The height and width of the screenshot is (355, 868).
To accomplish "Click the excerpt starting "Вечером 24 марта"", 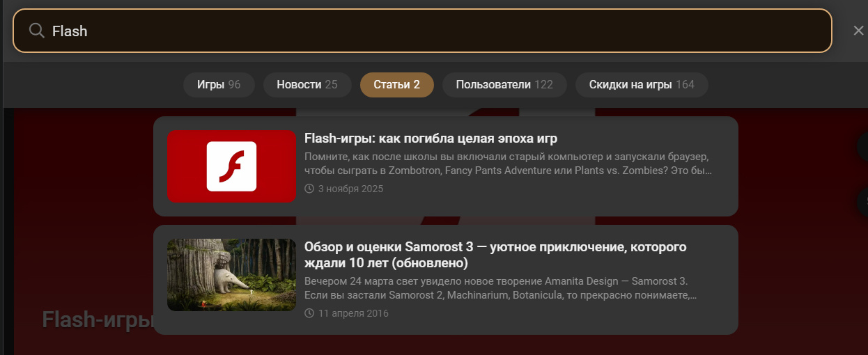I will 500,288.
